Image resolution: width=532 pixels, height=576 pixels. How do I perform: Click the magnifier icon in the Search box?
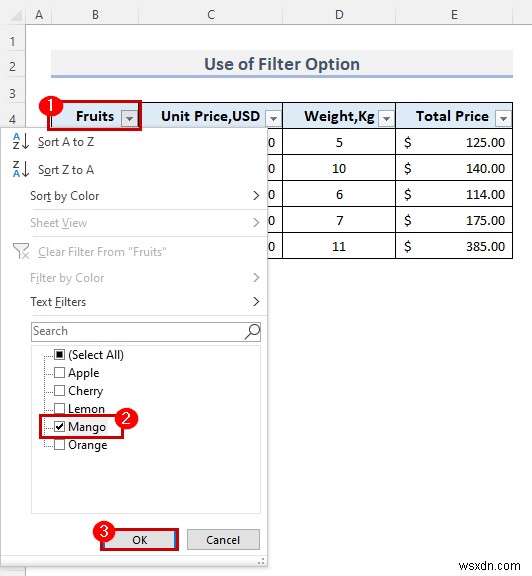pos(252,331)
